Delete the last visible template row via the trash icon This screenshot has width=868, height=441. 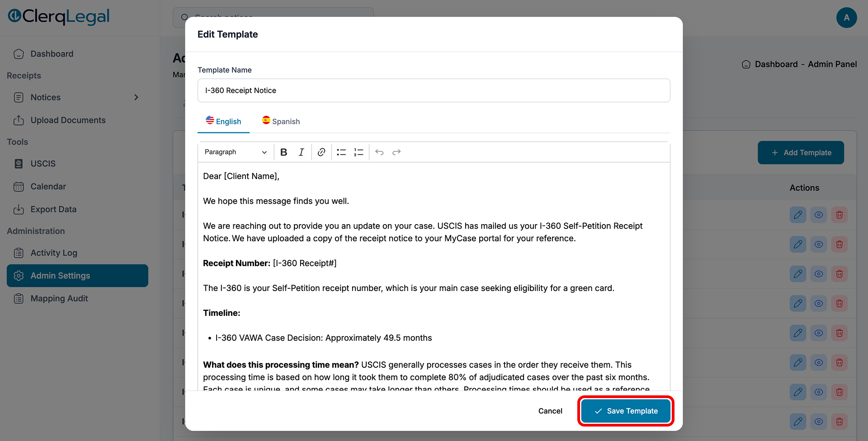pyautogui.click(x=840, y=422)
